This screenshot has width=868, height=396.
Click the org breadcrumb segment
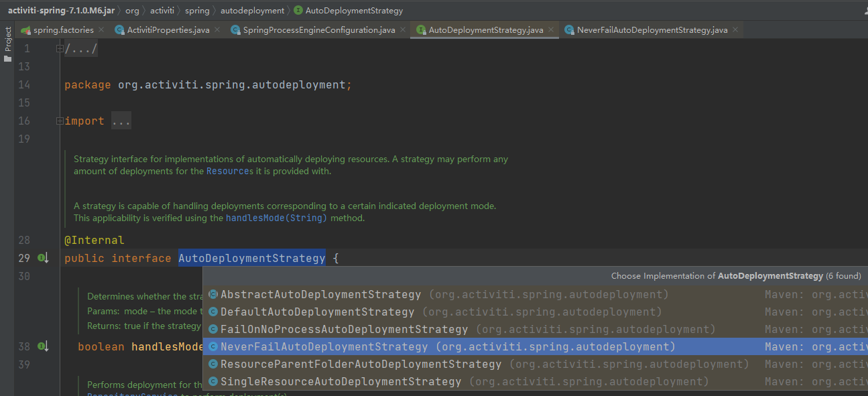(132, 11)
